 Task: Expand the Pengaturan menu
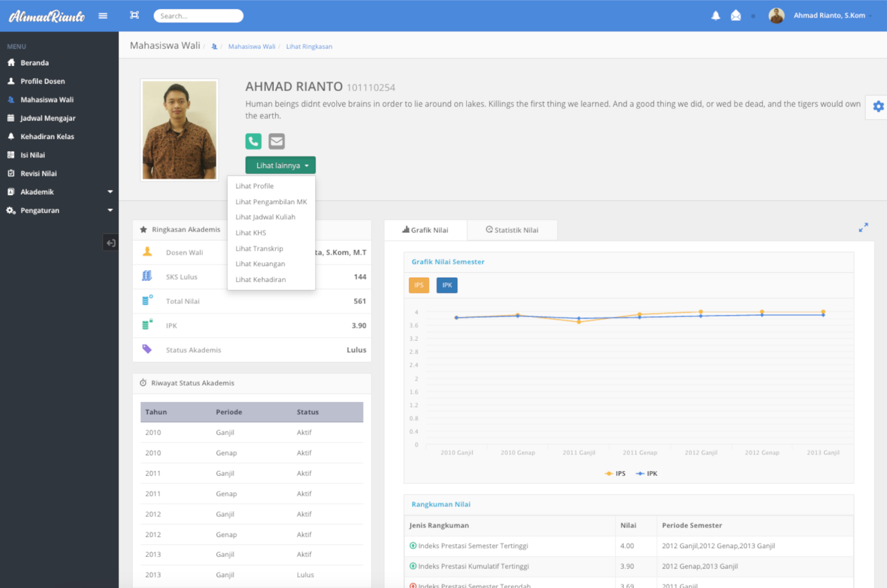click(40, 210)
